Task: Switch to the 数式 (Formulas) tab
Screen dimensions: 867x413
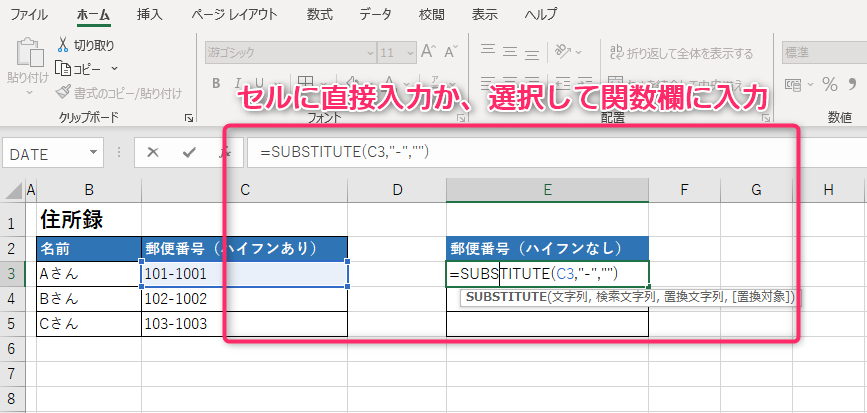Action: pos(320,14)
